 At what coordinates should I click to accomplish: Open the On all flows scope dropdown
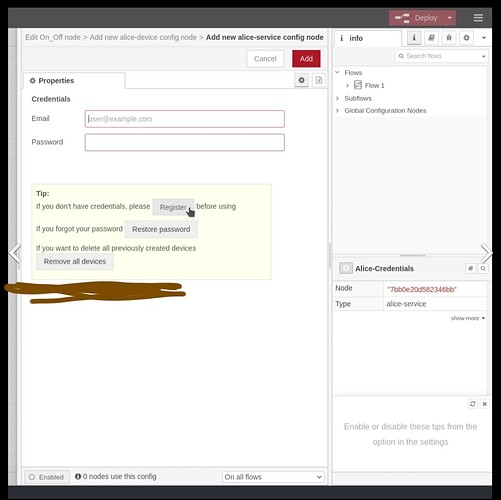(273, 477)
